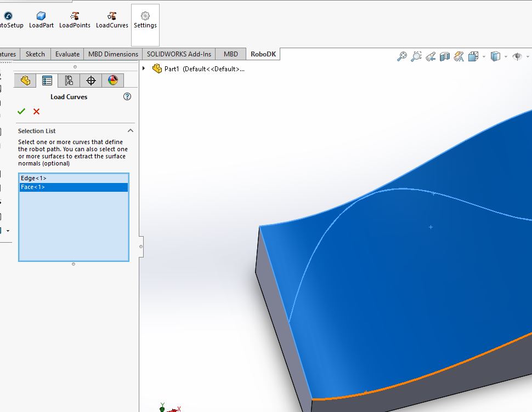Open Hide/Show Items eye dropdown
Screen dimensions: 532x412
point(528,57)
